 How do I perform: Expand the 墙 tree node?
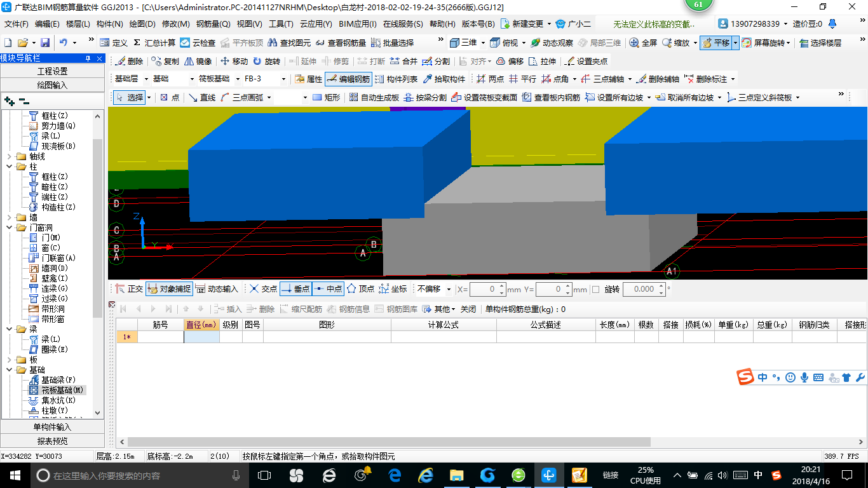click(9, 217)
